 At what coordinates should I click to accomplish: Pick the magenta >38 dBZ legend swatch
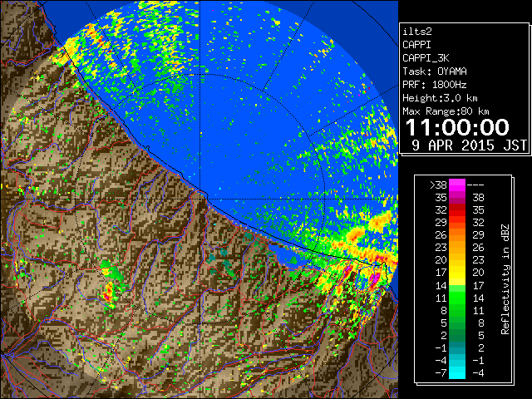[x=457, y=185]
